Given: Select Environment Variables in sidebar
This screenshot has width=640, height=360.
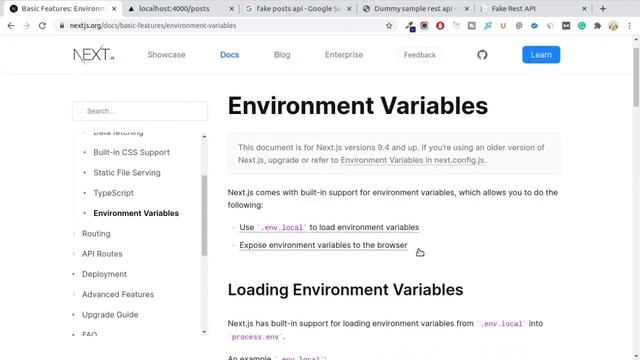Looking at the screenshot, I should pyautogui.click(x=136, y=213).
